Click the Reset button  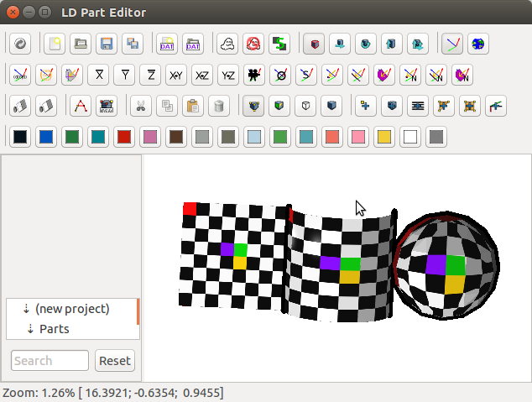115,361
